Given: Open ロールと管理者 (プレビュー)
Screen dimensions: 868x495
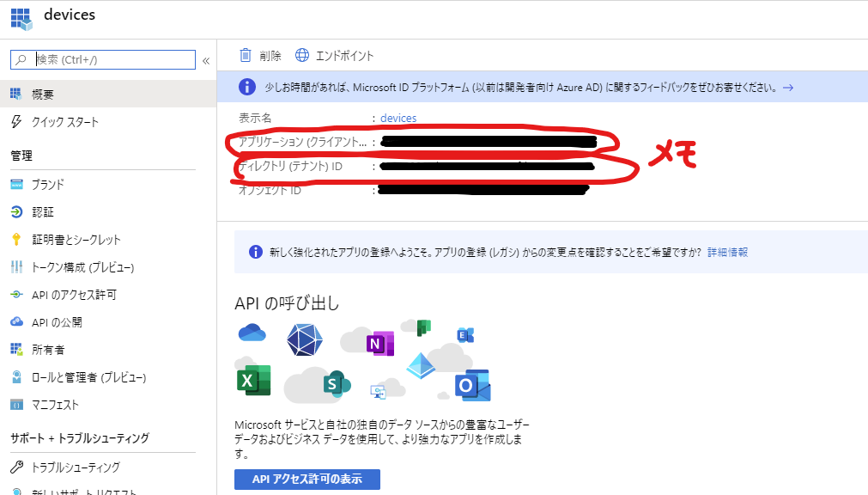Looking at the screenshot, I should (x=88, y=377).
